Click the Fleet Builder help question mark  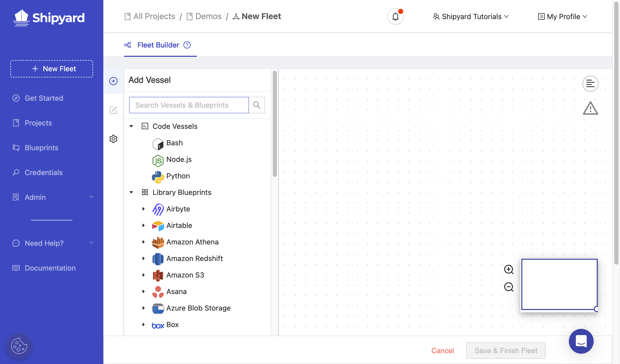187,45
